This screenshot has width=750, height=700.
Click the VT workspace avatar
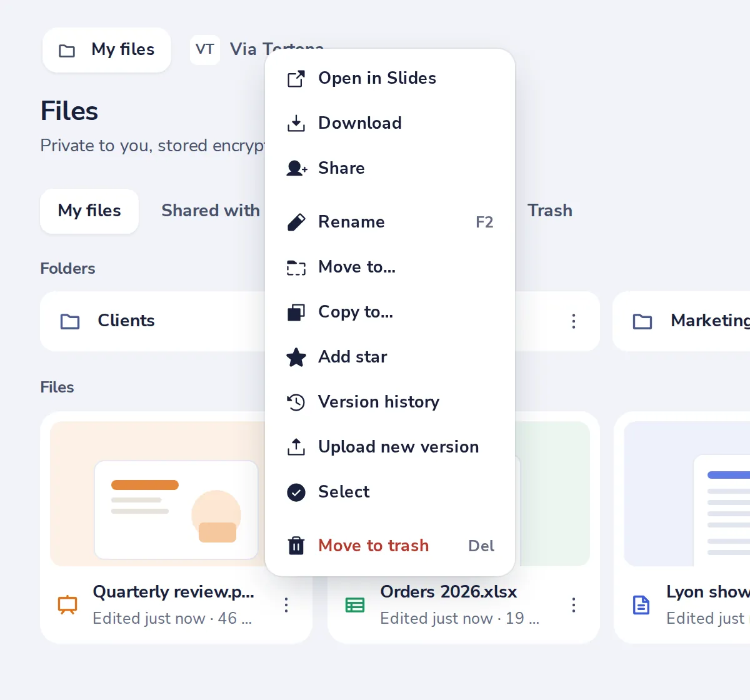tap(205, 50)
